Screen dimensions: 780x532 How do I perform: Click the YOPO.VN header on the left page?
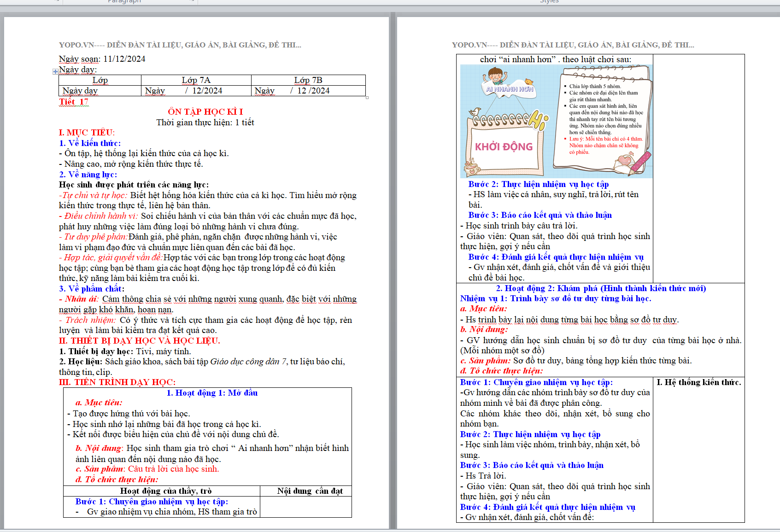click(180, 45)
